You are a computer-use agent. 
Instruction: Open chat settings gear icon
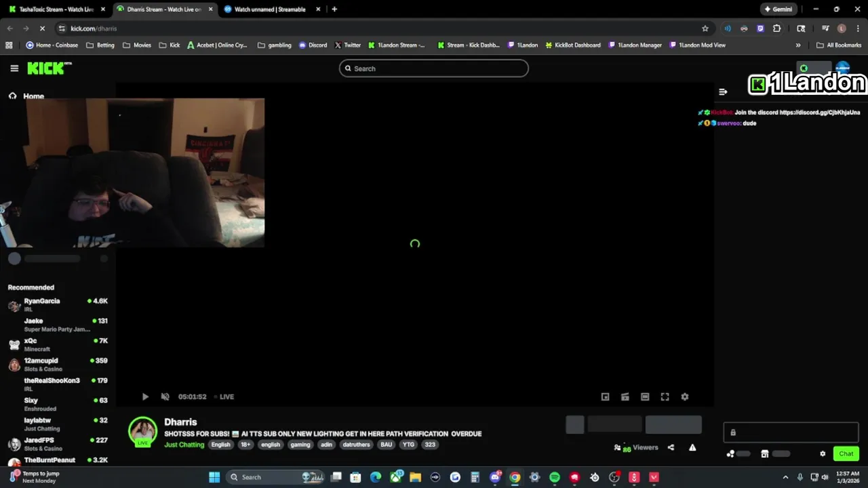click(x=823, y=454)
